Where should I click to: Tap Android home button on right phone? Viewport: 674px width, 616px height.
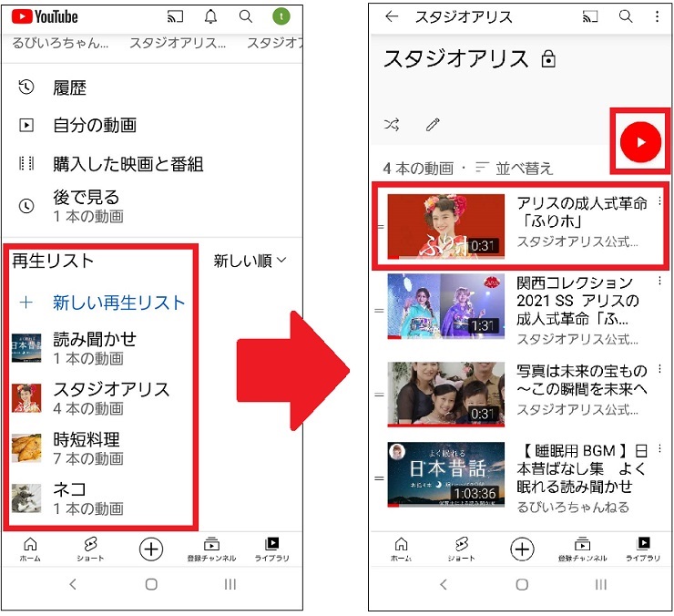tap(522, 584)
